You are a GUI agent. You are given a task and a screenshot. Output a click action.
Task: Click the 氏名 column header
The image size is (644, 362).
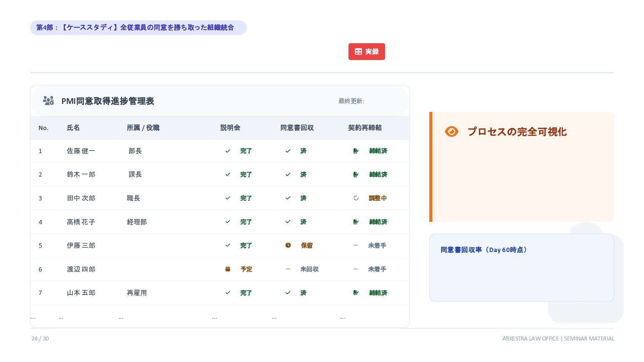(73, 128)
